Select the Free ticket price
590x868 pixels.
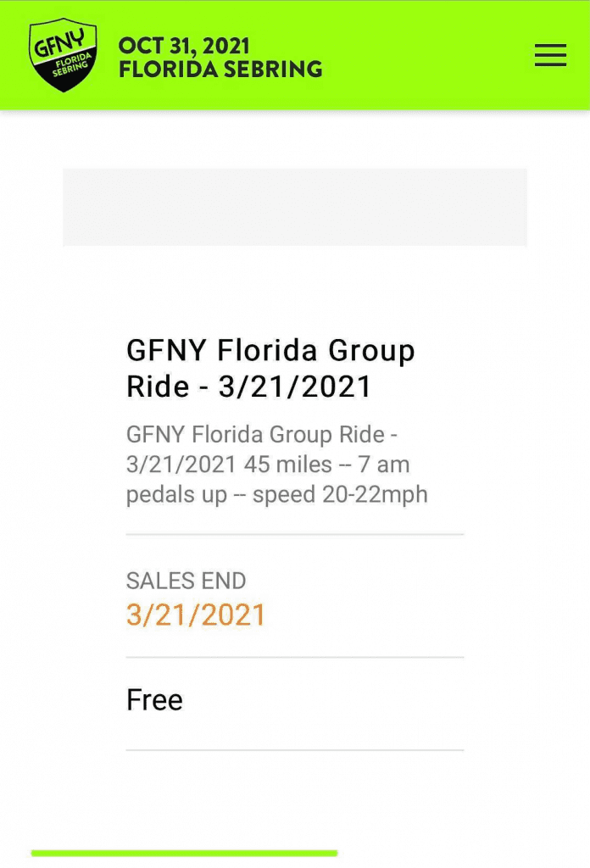154,699
